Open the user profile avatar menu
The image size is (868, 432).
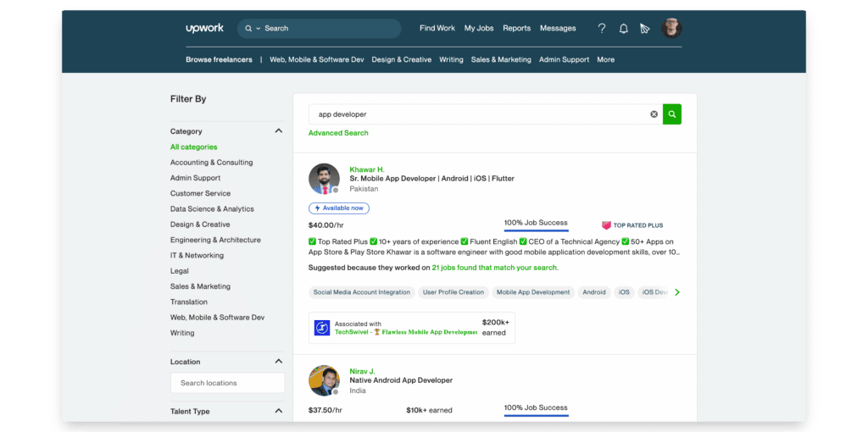[671, 28]
